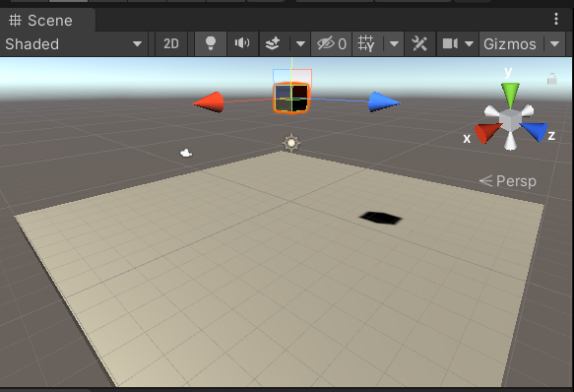The height and width of the screenshot is (392, 574).
Task: Click the red X axis cone on orientation gizmo
Action: click(487, 133)
